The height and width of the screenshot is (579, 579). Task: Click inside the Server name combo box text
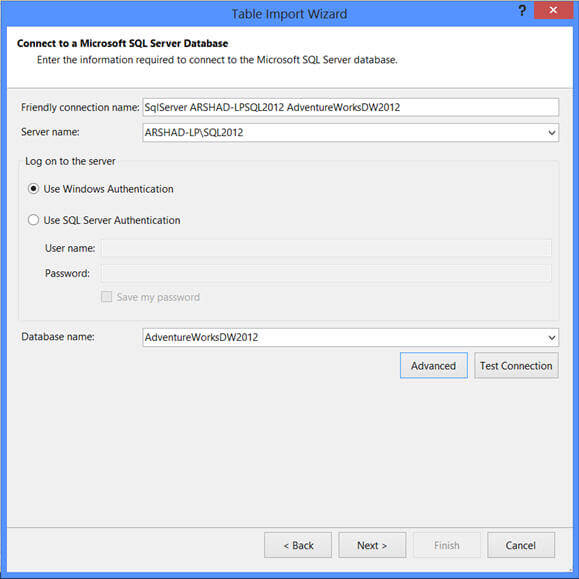click(x=194, y=133)
